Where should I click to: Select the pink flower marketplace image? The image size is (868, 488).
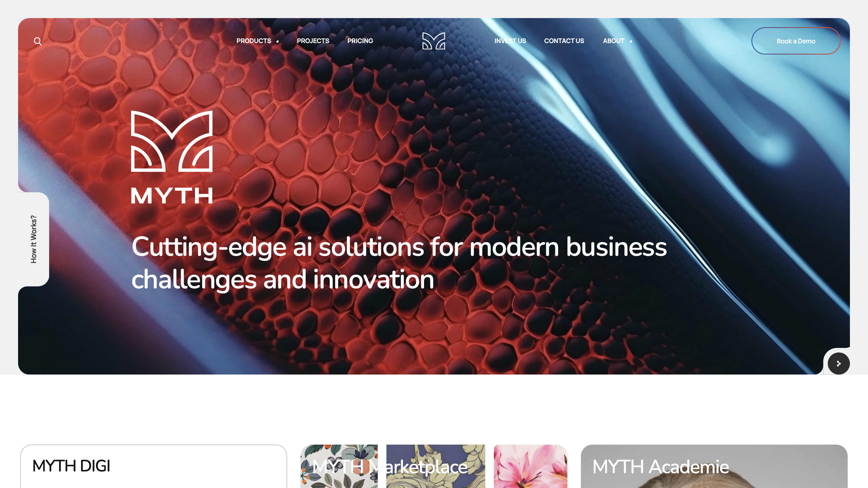coord(530,466)
